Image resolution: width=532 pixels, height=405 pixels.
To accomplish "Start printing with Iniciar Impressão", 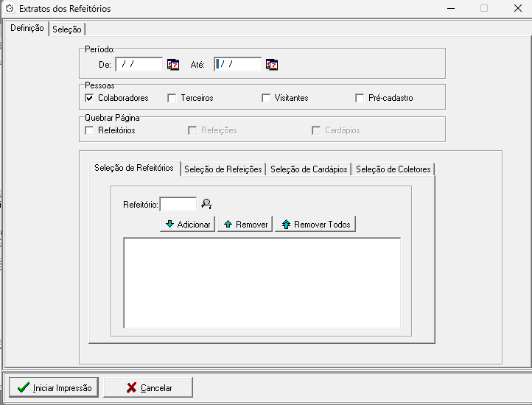I will click(53, 387).
